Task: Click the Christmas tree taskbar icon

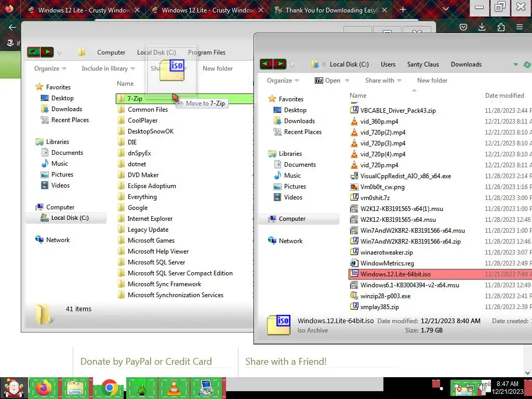Action: tap(142, 388)
